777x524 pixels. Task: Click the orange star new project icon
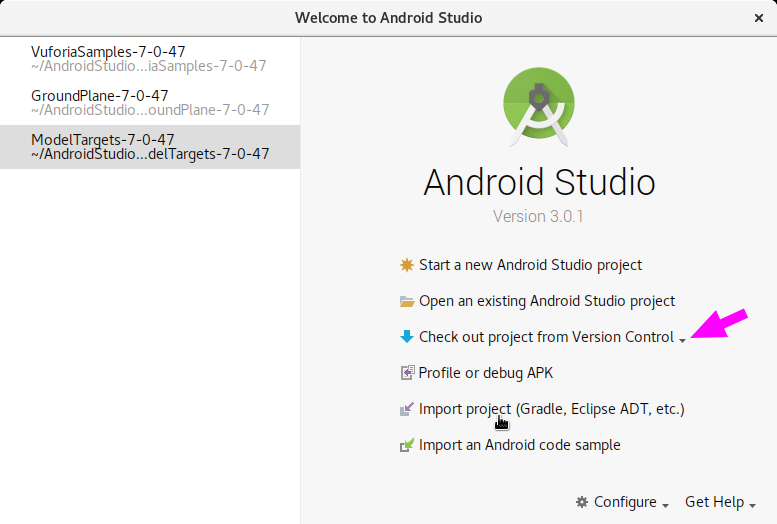(407, 265)
